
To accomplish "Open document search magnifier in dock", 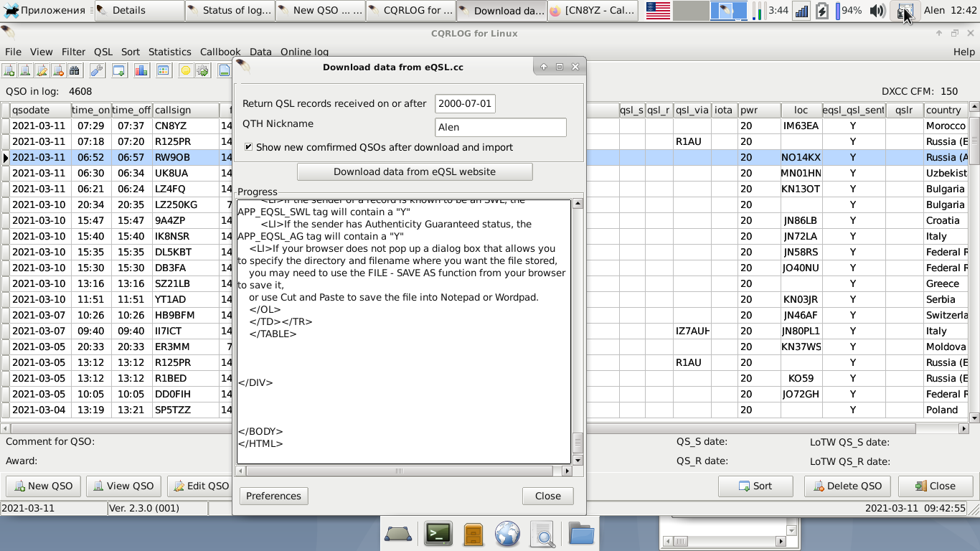I will click(x=543, y=534).
